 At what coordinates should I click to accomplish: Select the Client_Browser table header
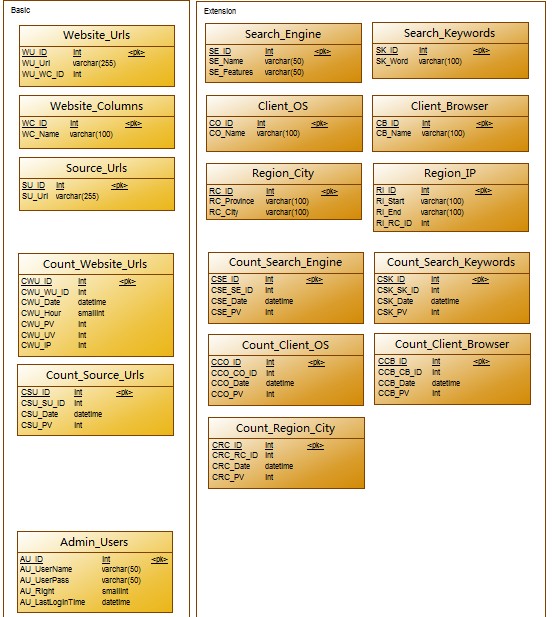click(449, 106)
